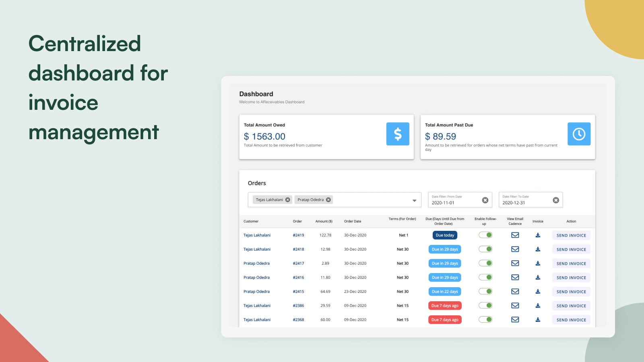Clear the To Date filter
Screen dimensions: 644x362
point(556,200)
